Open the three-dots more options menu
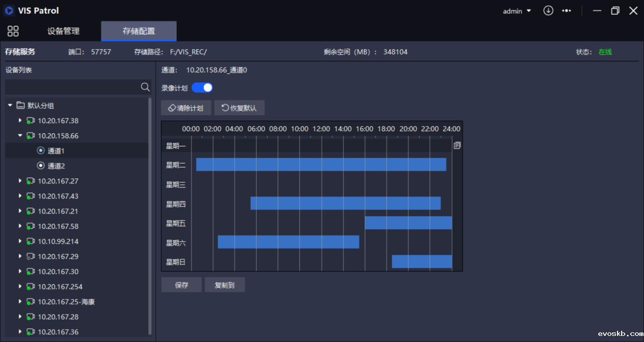The width and height of the screenshot is (644, 342). (566, 11)
